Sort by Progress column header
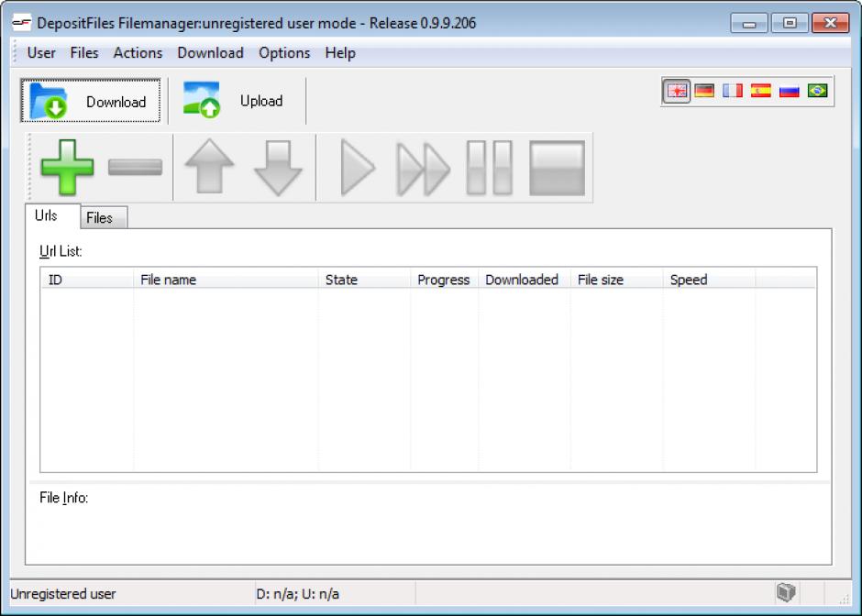862x616 pixels. tap(444, 280)
